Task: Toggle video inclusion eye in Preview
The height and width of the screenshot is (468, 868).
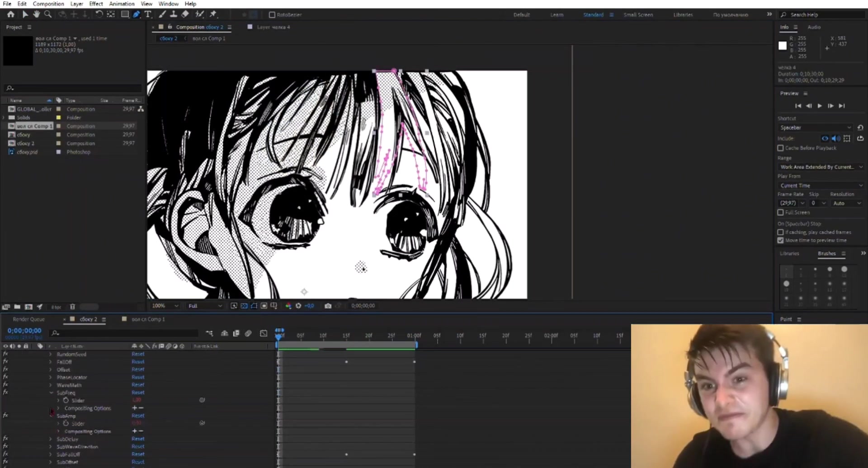Action: coord(825,139)
